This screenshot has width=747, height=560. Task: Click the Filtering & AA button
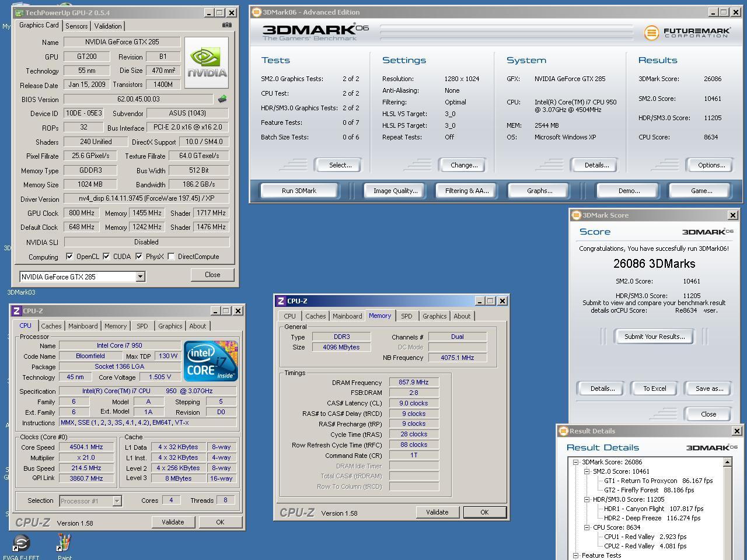click(x=467, y=191)
